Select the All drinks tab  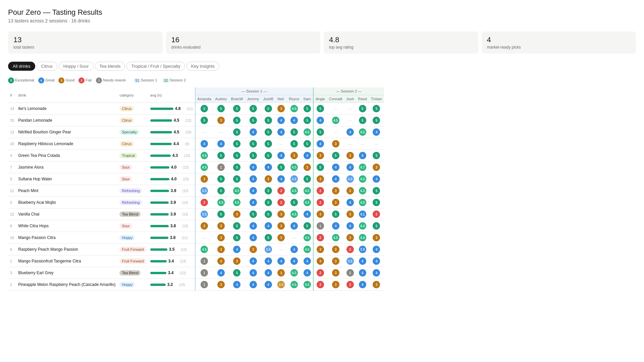21,66
